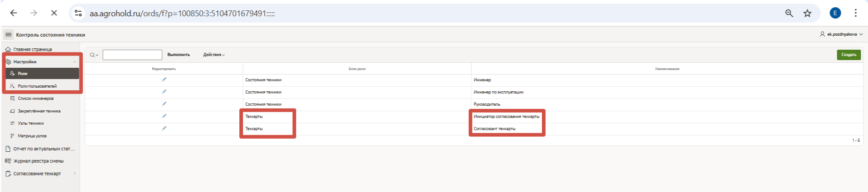Collapse the Настройки menu section

75,62
